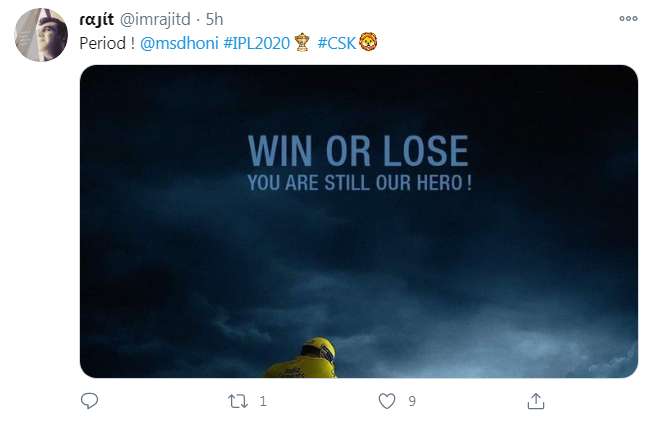The image size is (648, 422).
Task: Click the trophy emoji after #IPL2020
Action: pyautogui.click(x=302, y=43)
